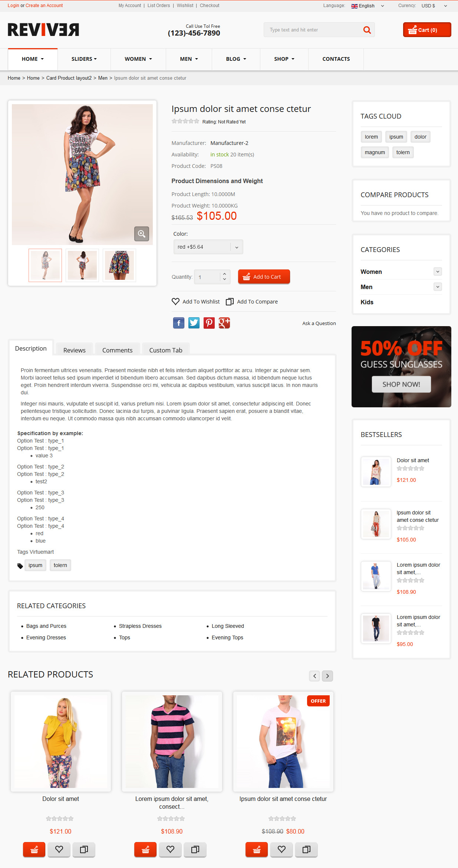Share product via Twitter icon
The height and width of the screenshot is (868, 458).
(194, 323)
